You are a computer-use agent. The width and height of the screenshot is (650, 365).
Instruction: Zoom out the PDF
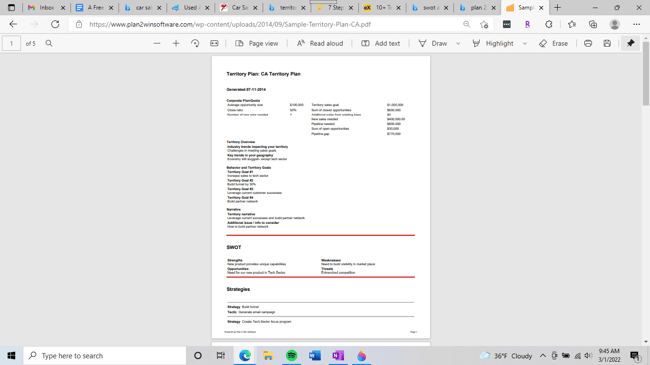pos(157,43)
